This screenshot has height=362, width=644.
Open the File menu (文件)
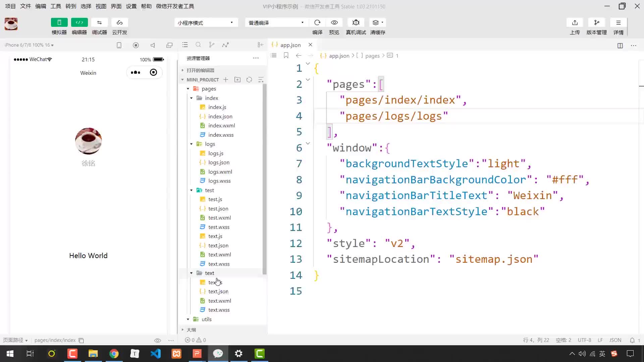[25, 6]
